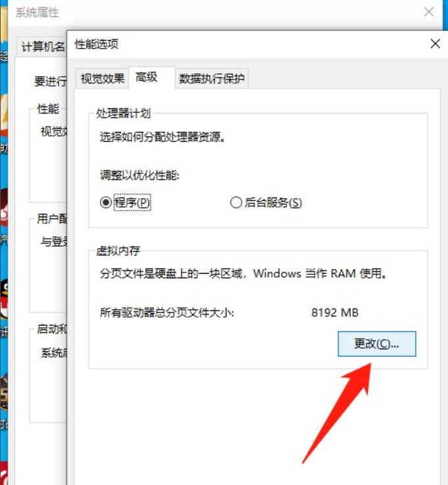Image resolution: width=448 pixels, height=485 pixels.
Task: Select the 高级 tab
Action: pos(146,77)
